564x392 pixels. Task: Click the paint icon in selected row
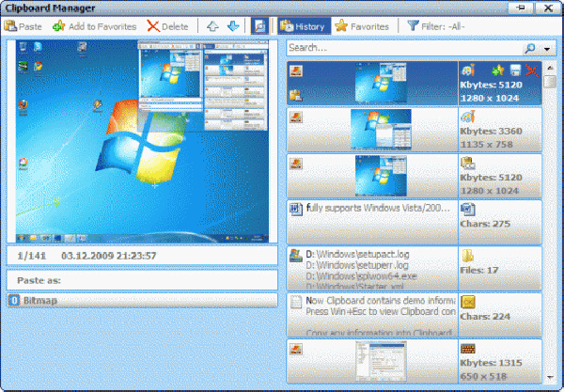pos(468,71)
